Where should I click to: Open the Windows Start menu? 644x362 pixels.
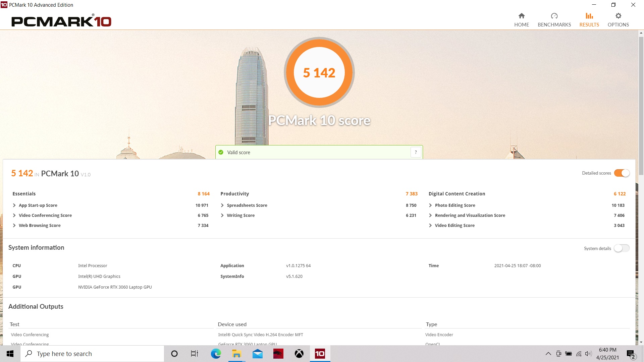[x=10, y=354]
